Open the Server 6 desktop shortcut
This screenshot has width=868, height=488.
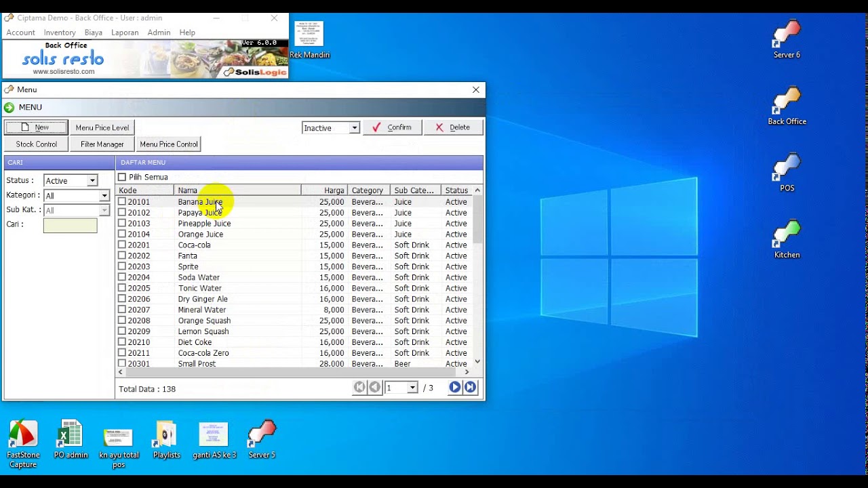[787, 39]
